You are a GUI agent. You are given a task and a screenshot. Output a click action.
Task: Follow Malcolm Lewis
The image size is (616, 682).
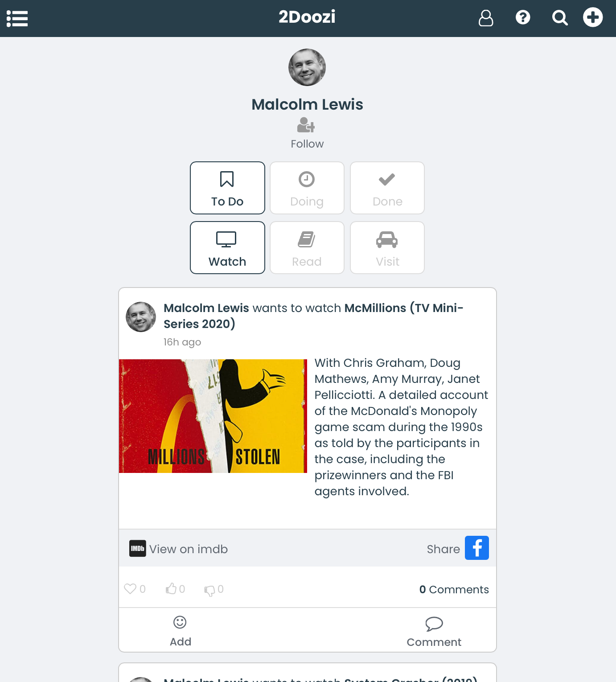click(x=307, y=133)
